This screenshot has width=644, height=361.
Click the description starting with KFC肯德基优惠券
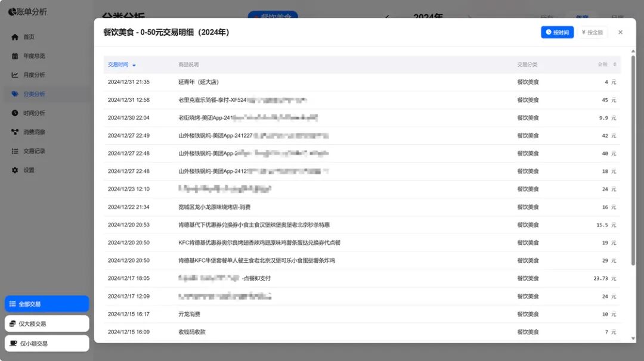[x=259, y=243]
